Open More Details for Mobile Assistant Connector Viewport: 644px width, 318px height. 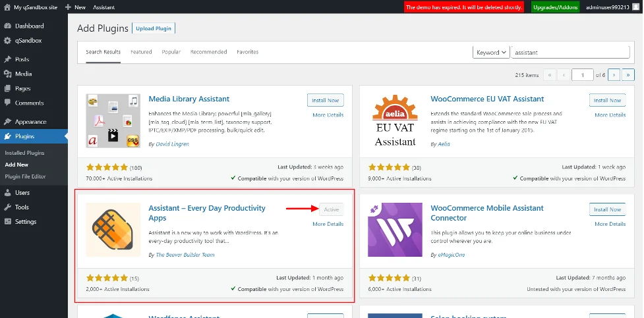610,224
